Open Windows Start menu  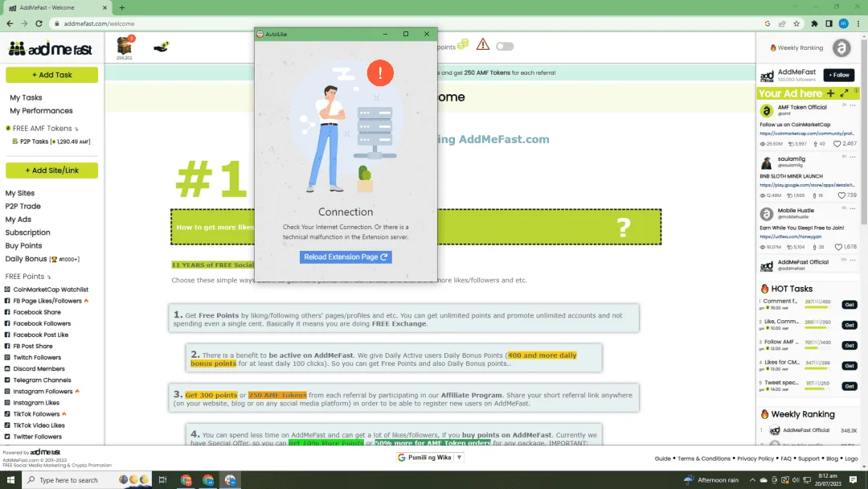click(10, 479)
